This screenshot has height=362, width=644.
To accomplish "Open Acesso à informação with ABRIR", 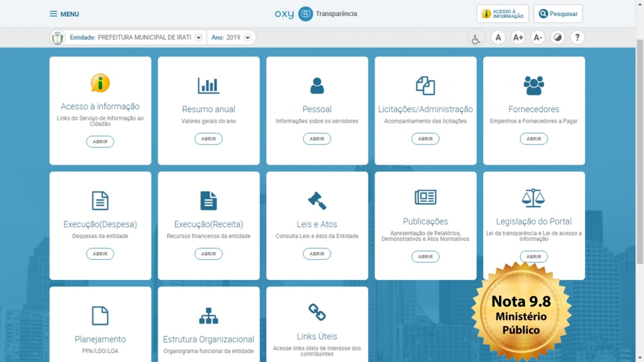I will 100,141.
